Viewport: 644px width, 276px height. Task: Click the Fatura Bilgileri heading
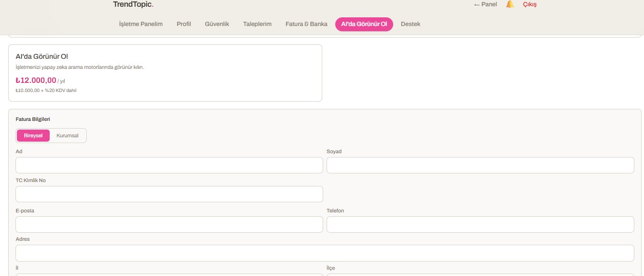[x=33, y=119]
